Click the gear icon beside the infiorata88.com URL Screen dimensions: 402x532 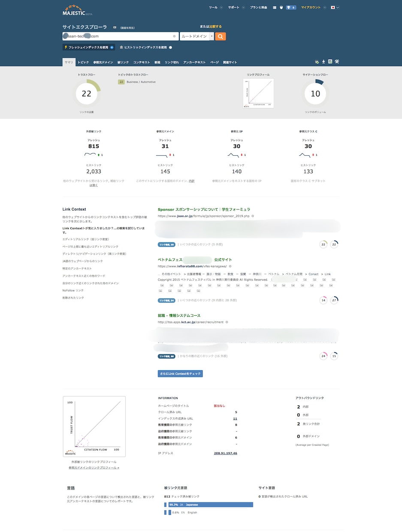[x=230, y=266]
